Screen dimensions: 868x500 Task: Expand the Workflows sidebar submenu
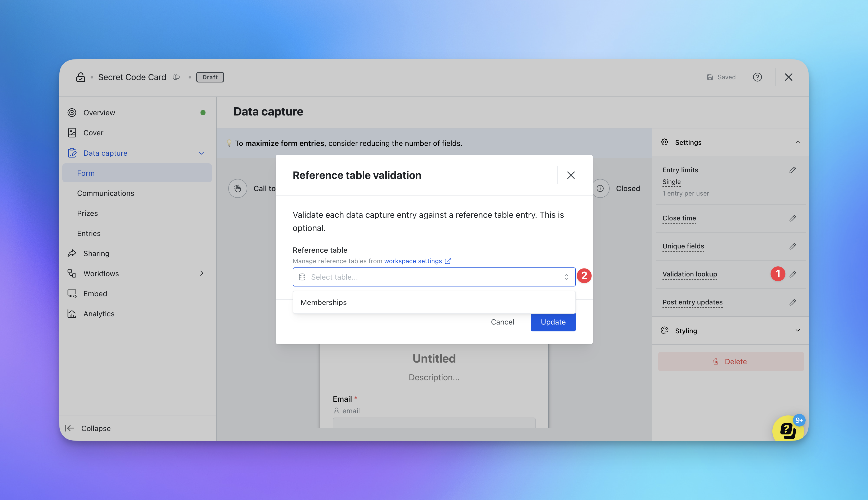pyautogui.click(x=202, y=273)
